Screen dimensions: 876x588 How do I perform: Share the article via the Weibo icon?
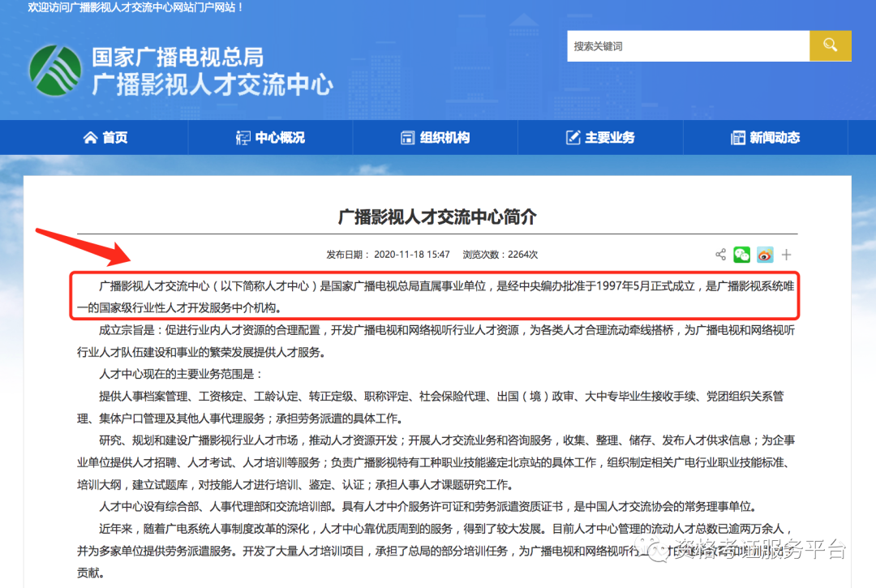click(x=764, y=255)
